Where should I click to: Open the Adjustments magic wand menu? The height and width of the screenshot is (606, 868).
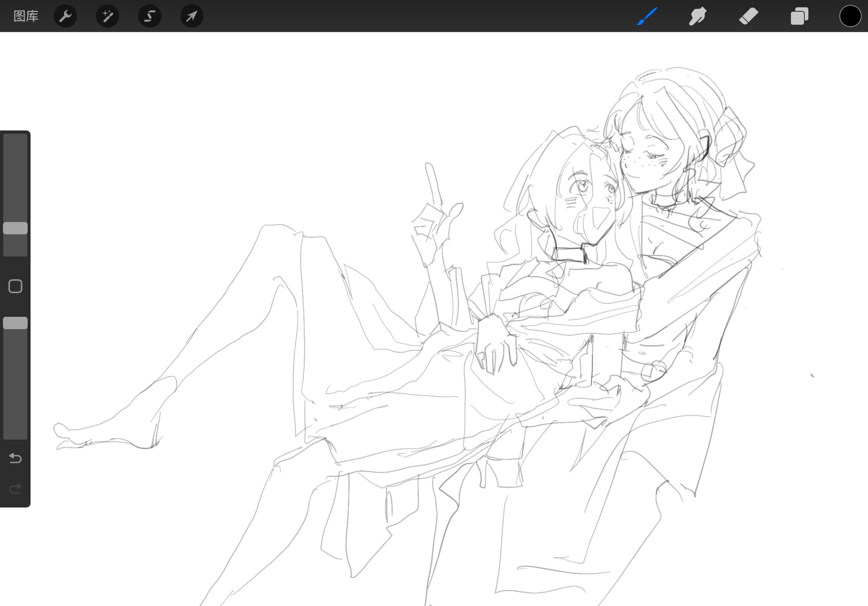click(x=107, y=16)
